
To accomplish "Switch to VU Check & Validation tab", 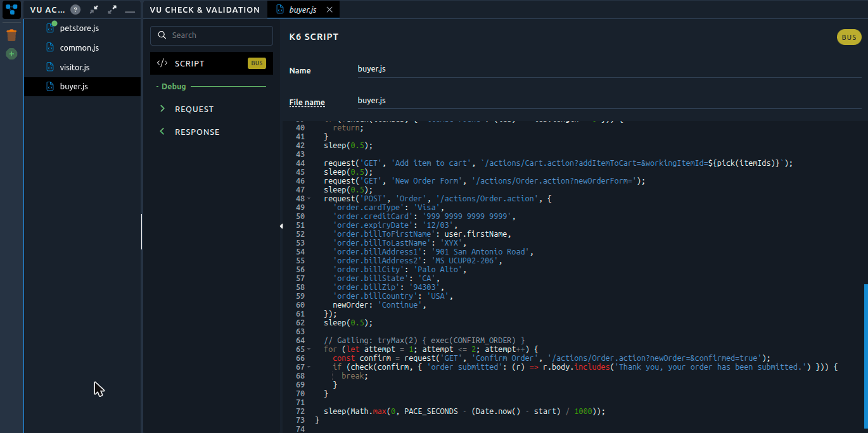I will point(205,9).
